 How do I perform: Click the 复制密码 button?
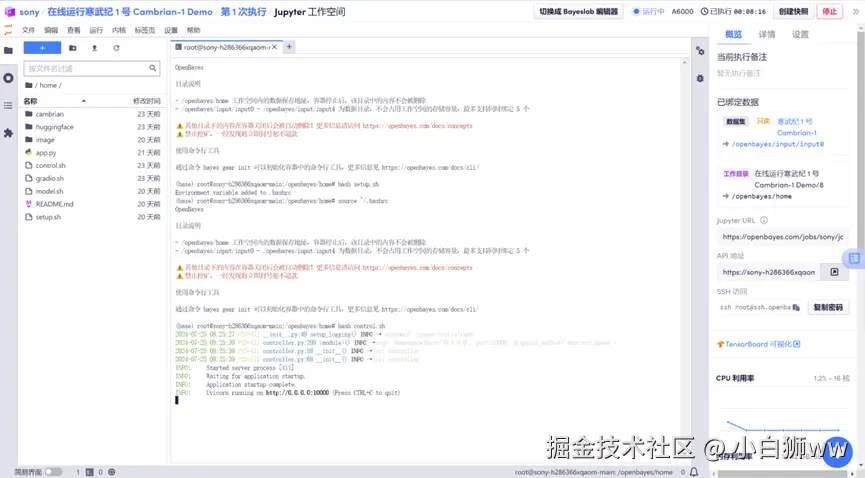[x=828, y=307]
